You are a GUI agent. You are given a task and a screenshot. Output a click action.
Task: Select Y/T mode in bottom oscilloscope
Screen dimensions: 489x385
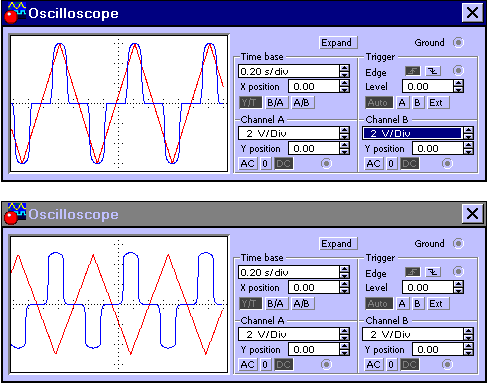point(251,304)
